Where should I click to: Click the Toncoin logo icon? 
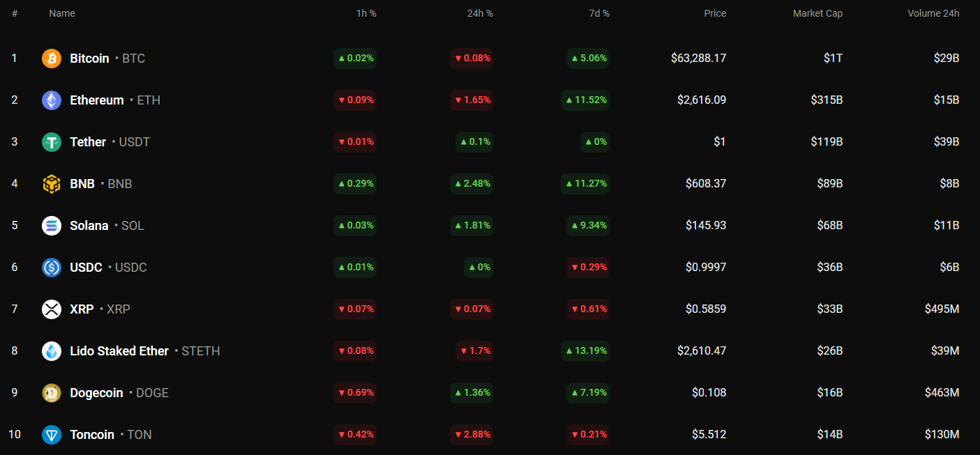(x=52, y=435)
